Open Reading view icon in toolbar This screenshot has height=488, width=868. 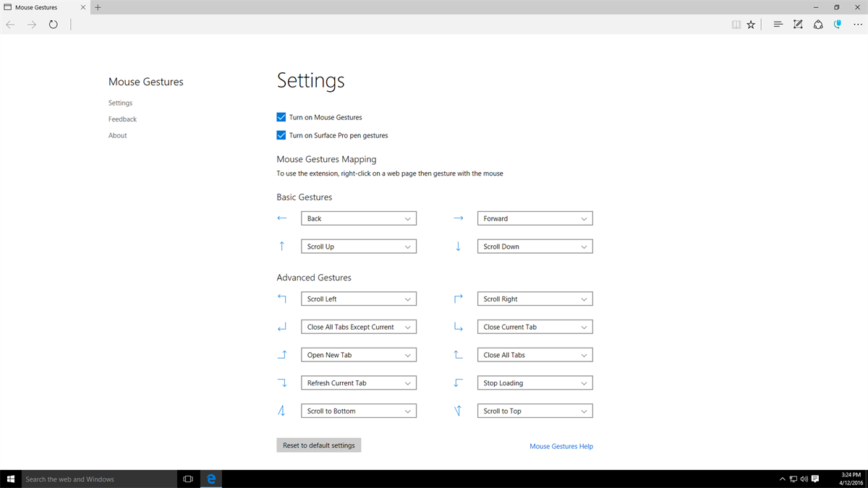736,25
